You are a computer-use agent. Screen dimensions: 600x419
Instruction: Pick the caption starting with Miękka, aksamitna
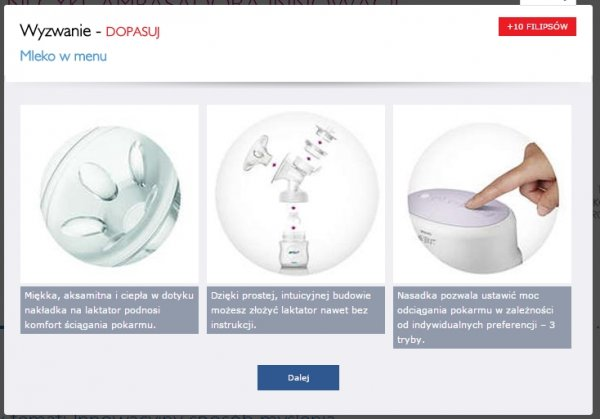click(109, 310)
